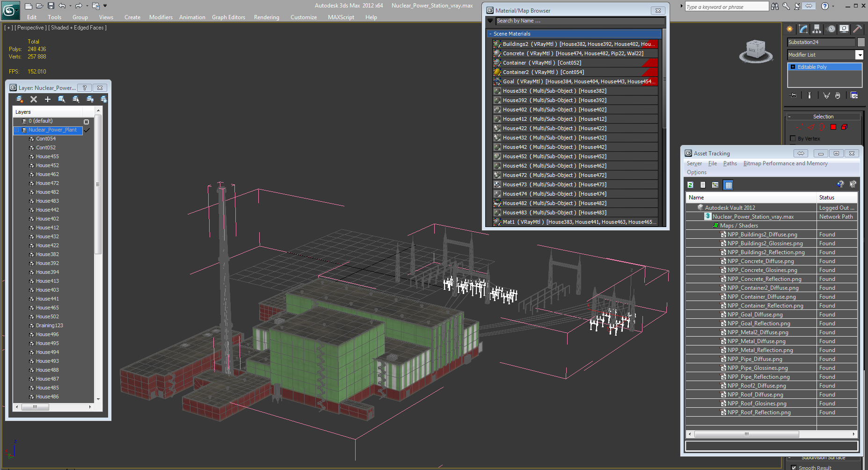Viewport: 868px width, 470px height.
Task: Click Shaded + Edged Faces viewport label
Action: [78, 28]
